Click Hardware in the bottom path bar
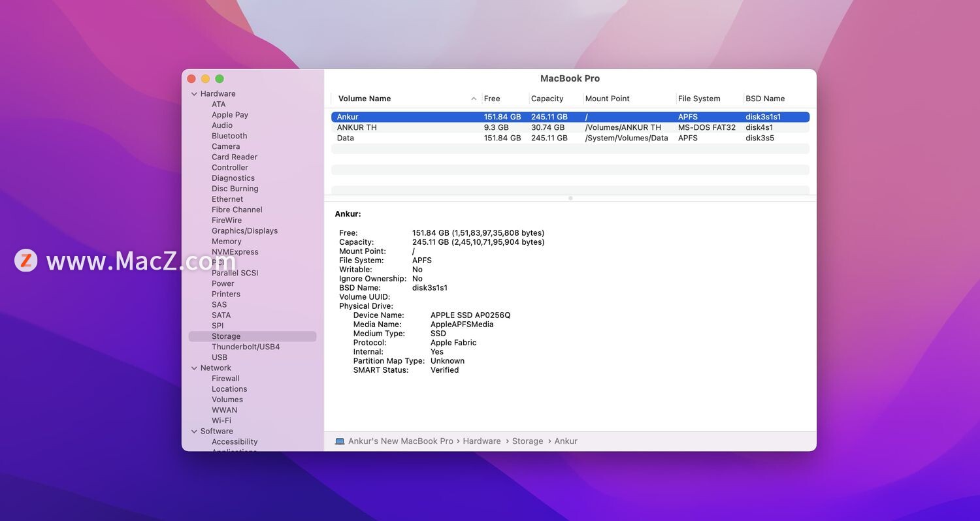This screenshot has height=521, width=980. [482, 441]
